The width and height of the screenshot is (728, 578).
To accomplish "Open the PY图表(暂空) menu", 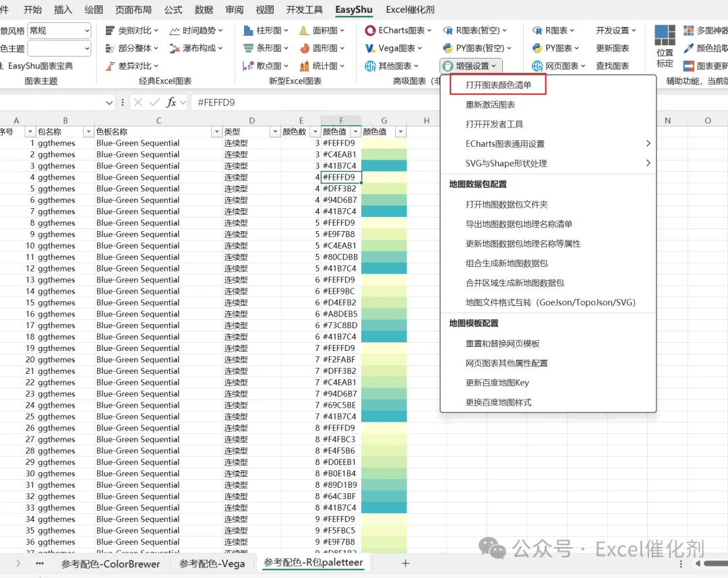I will tap(477, 49).
